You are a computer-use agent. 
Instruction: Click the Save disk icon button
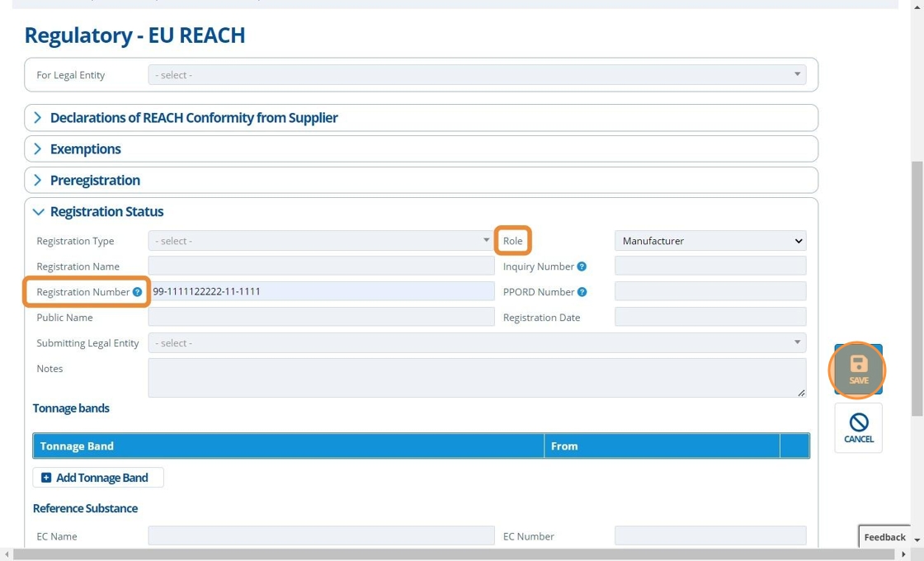(x=858, y=370)
